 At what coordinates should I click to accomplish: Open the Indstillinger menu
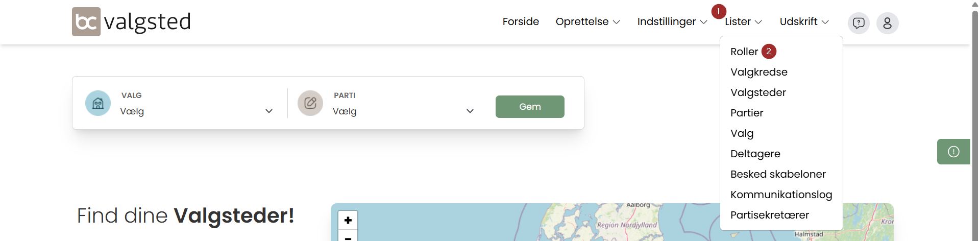coord(672,22)
